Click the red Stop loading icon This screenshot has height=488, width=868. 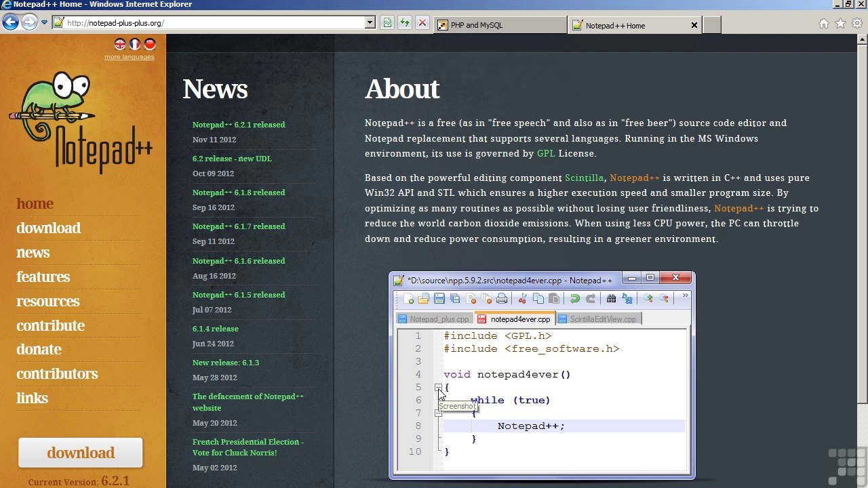click(x=422, y=23)
